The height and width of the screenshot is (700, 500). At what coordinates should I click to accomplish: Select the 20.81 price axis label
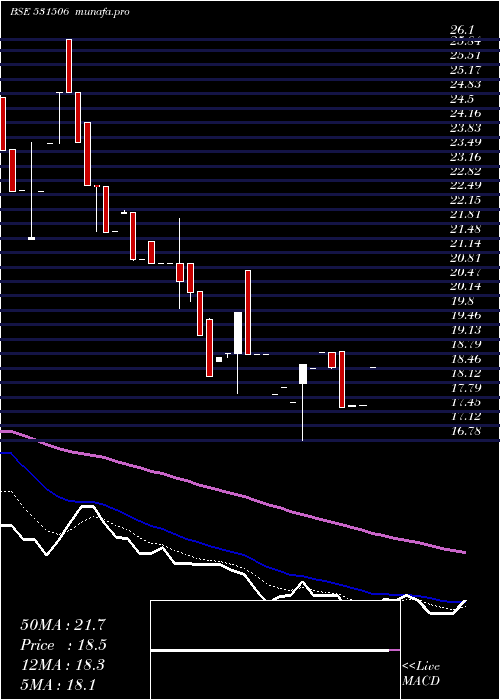click(x=466, y=258)
